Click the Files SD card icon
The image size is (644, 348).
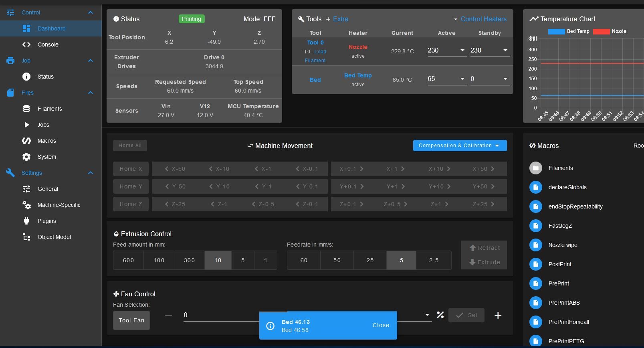point(10,93)
